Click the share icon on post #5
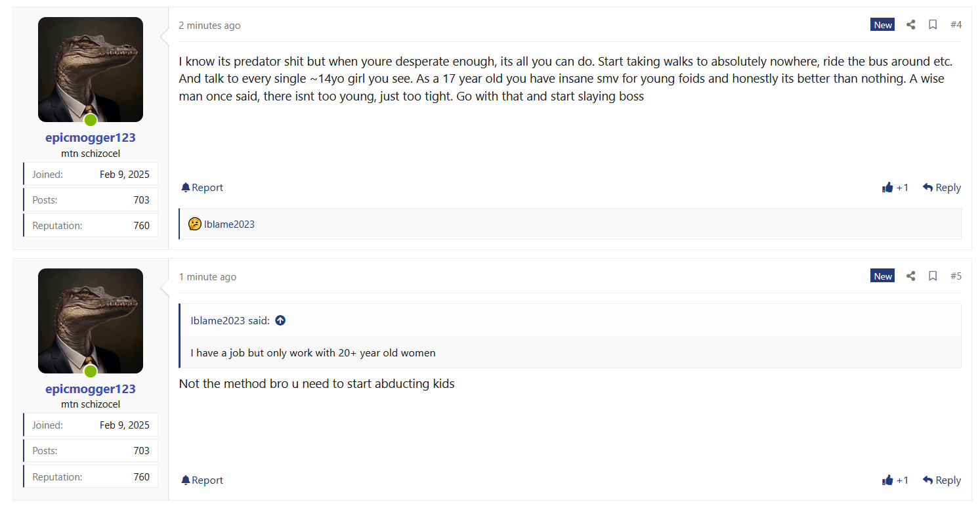Viewport: 980px width, 508px height. pos(910,276)
